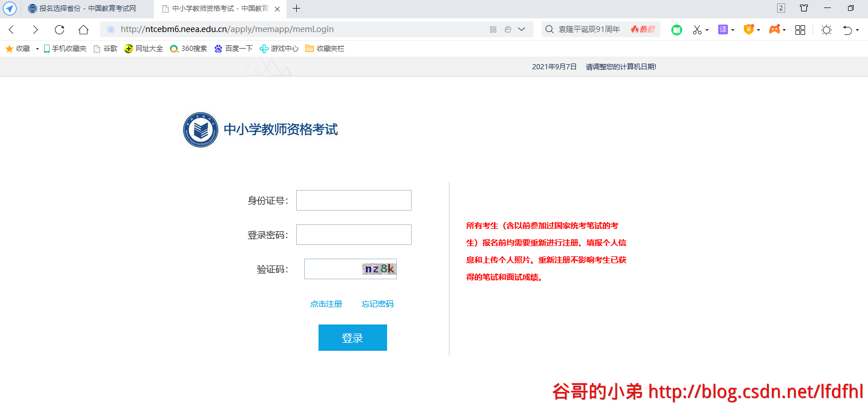The width and height of the screenshot is (868, 408).
Task: Focus the 身份证号 ID number input field
Action: (353, 200)
